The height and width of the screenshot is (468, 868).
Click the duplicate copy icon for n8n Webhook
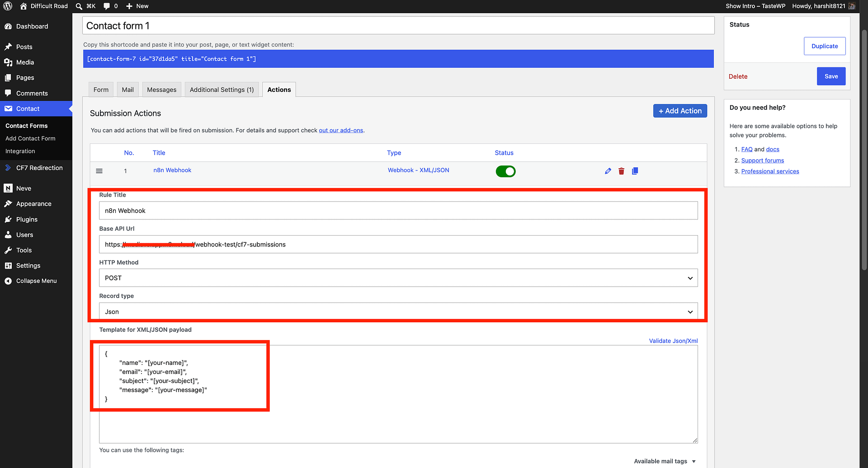[635, 171]
